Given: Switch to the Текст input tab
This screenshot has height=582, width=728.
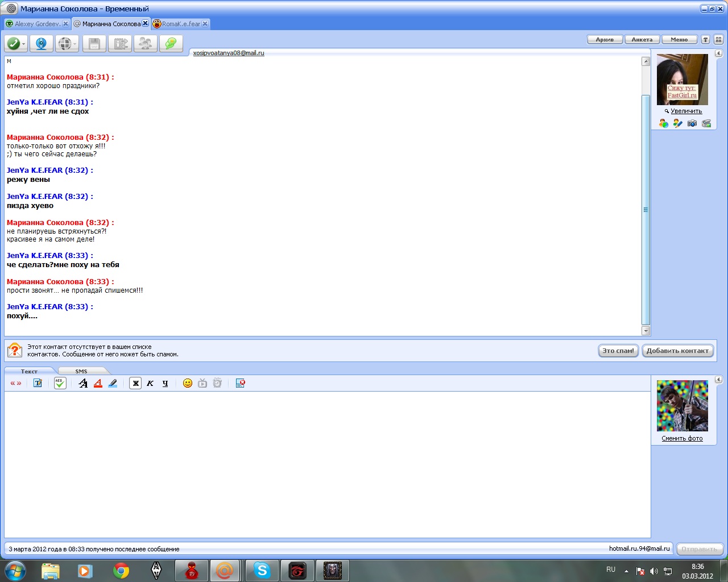Looking at the screenshot, I should [x=29, y=371].
